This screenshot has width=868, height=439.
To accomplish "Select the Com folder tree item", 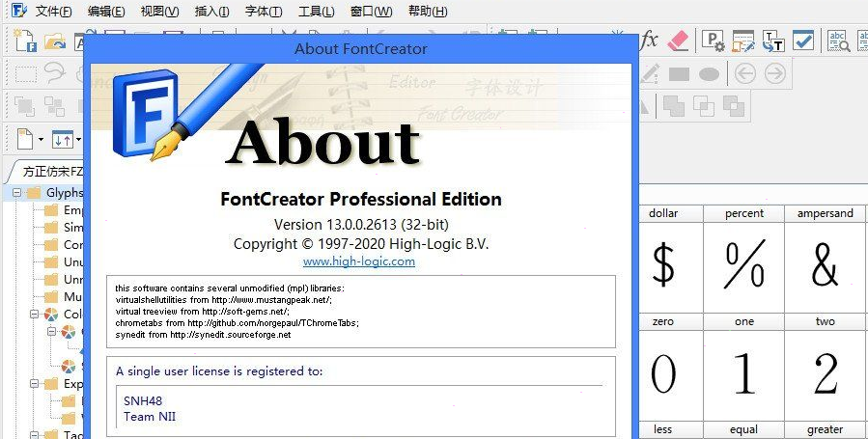I will (x=63, y=244).
